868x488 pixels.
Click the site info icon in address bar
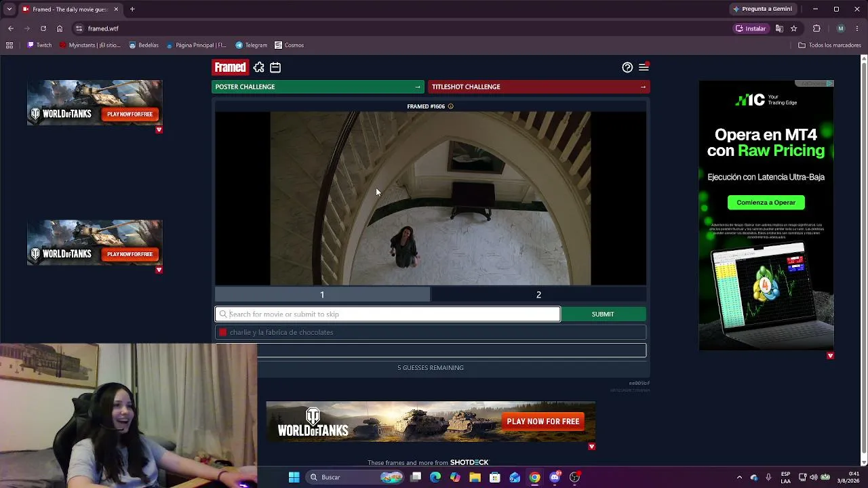coord(79,28)
